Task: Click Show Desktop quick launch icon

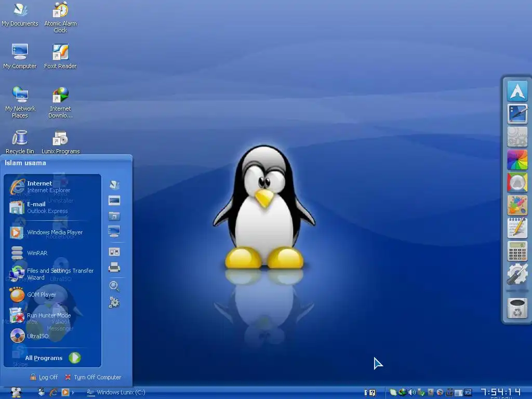Action: coord(42,392)
